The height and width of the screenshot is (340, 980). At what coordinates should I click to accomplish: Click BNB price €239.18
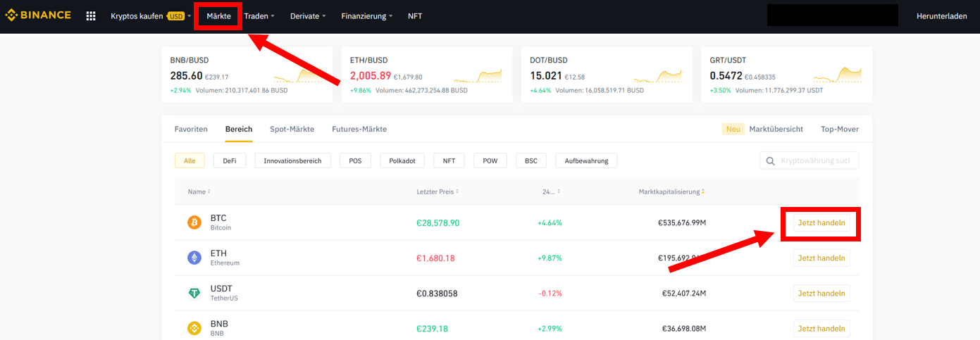[x=432, y=328]
